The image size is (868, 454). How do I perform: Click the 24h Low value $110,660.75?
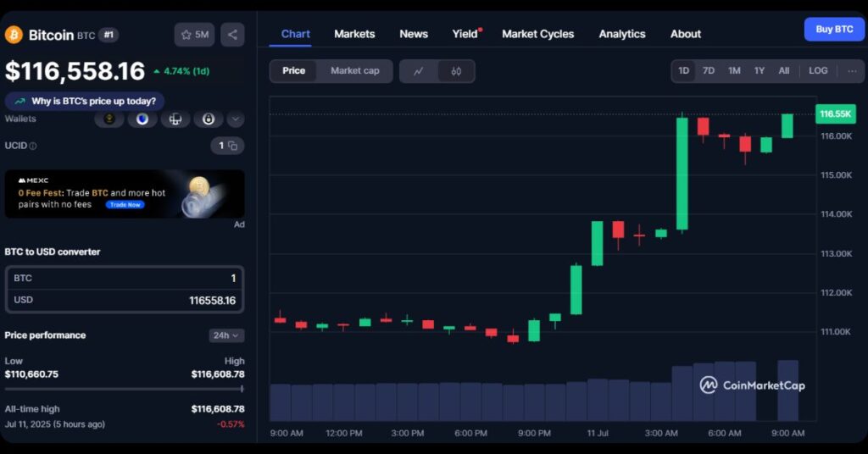coord(31,374)
